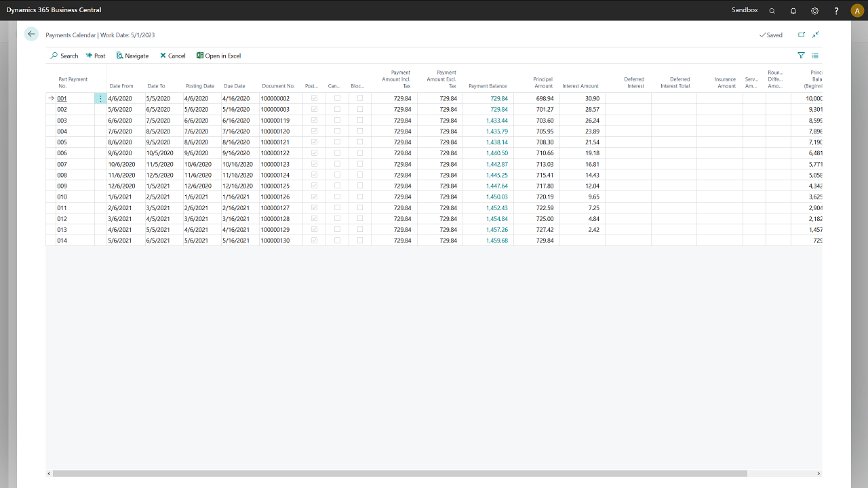Click Post in the action bar
This screenshot has height=488, width=868.
(96, 56)
